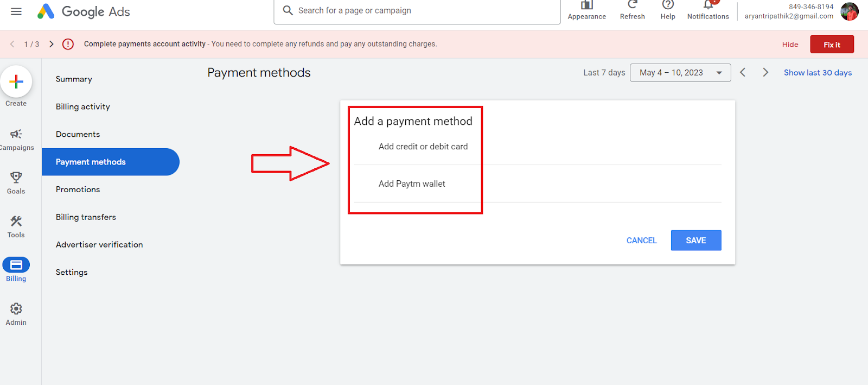The height and width of the screenshot is (385, 868).
Task: Go to previous date range
Action: click(743, 73)
